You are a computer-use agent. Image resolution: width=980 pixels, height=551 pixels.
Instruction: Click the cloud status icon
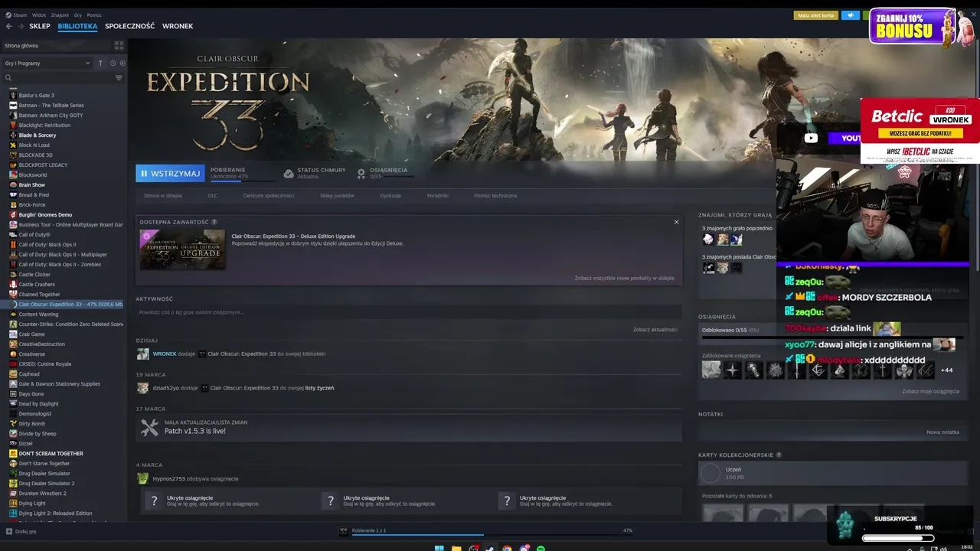(x=289, y=174)
